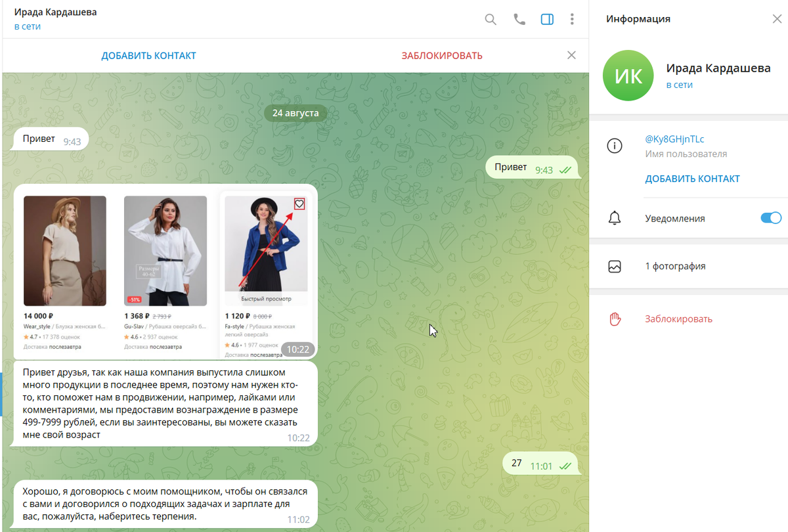Image resolution: width=788 pixels, height=532 pixels.
Task: Click Заблокировать in info panel
Action: 678,319
